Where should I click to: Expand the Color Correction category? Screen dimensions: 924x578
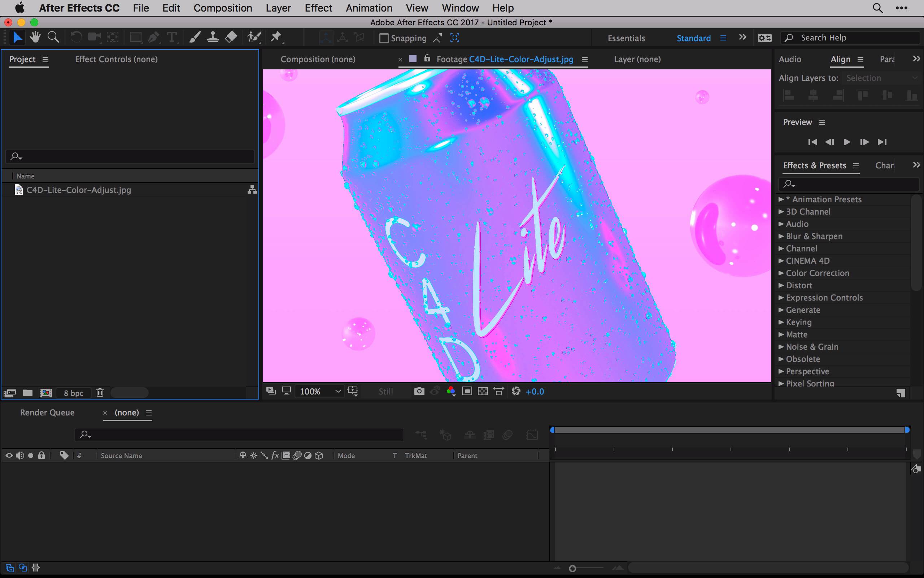pos(781,273)
